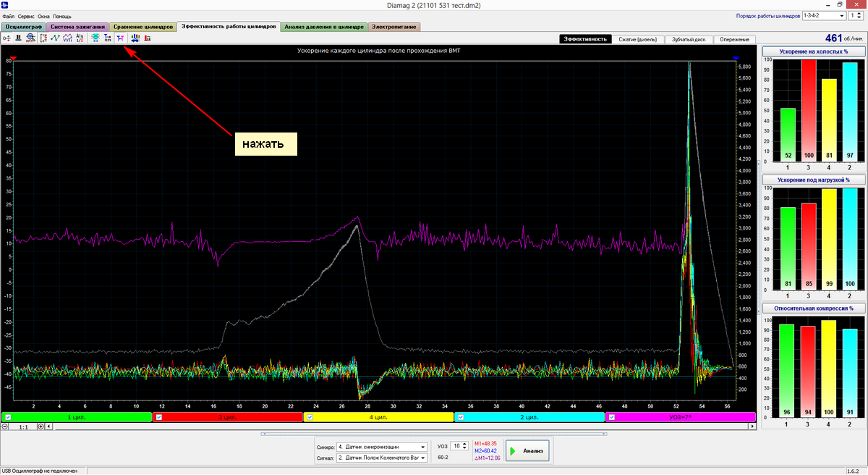Select the 'Зубчатый диск' sub-tab
This screenshot has width=868, height=475.
[689, 39]
